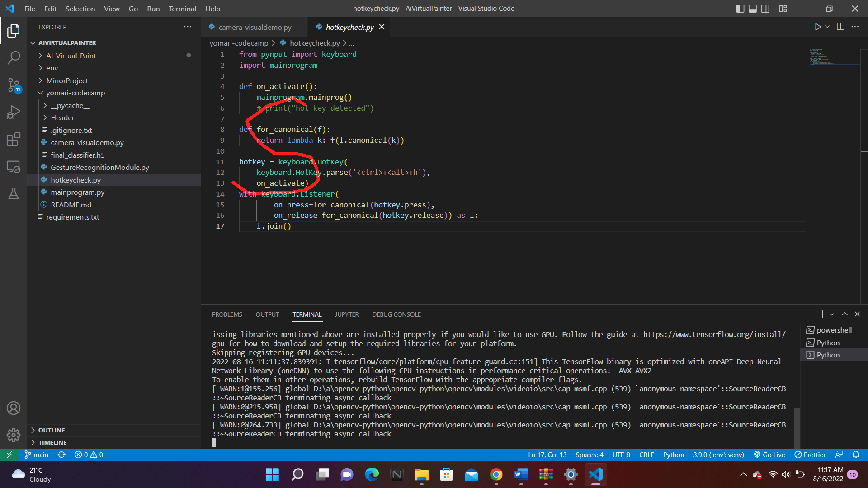The image size is (868, 488).
Task: Customize layout icon in title bar
Action: pyautogui.click(x=783, y=9)
